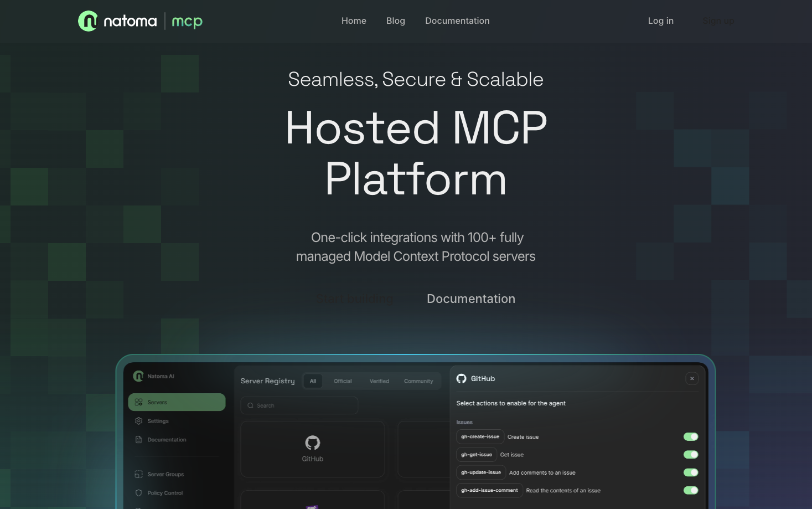Click the 'Create issue' description text
Viewport: 812px width, 509px height.
pyautogui.click(x=523, y=437)
